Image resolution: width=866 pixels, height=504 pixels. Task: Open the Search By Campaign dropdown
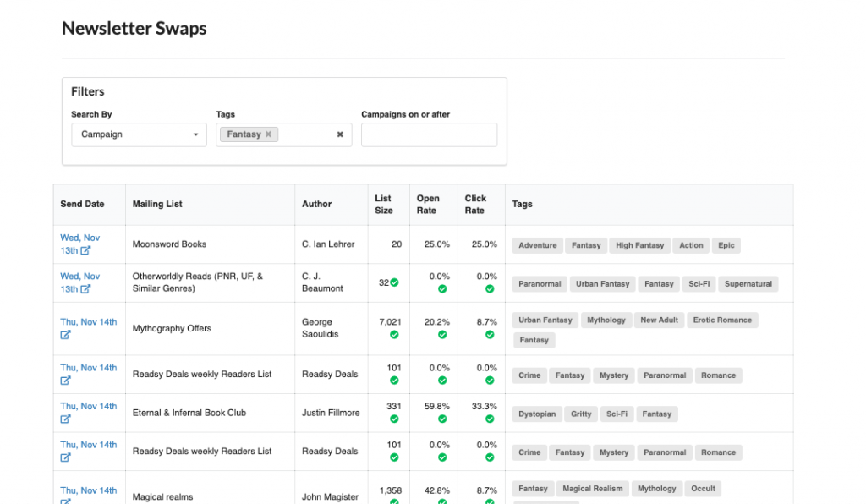pyautogui.click(x=140, y=134)
